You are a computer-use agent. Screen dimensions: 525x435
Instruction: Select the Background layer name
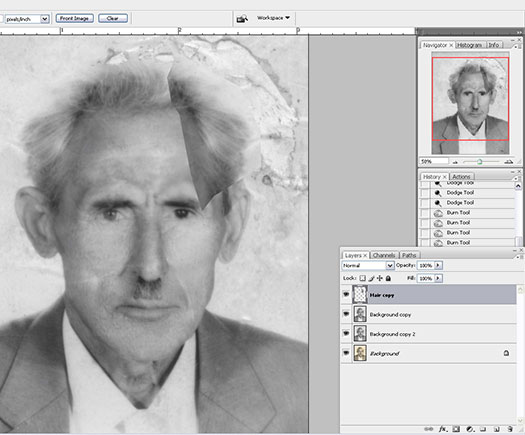(384, 353)
